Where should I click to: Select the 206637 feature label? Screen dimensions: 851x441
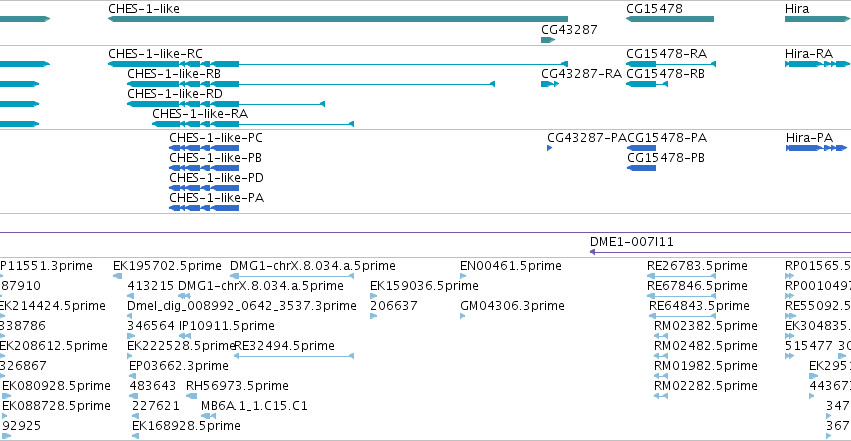pos(393,306)
